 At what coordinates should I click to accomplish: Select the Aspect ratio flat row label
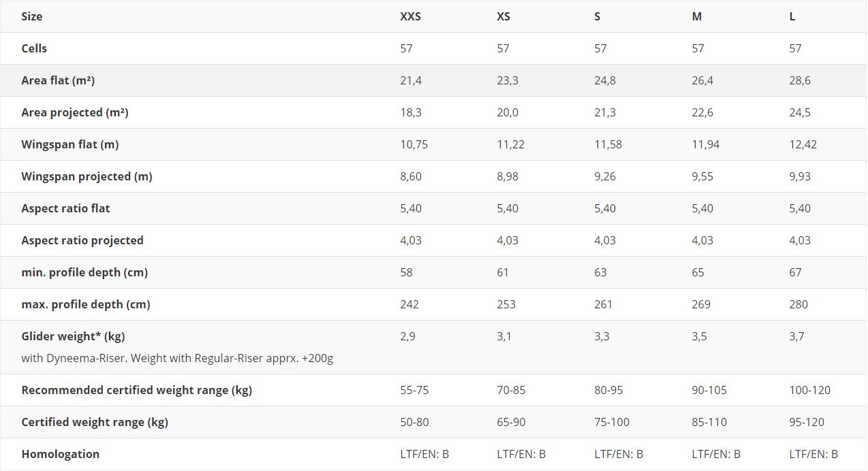pyautogui.click(x=65, y=208)
